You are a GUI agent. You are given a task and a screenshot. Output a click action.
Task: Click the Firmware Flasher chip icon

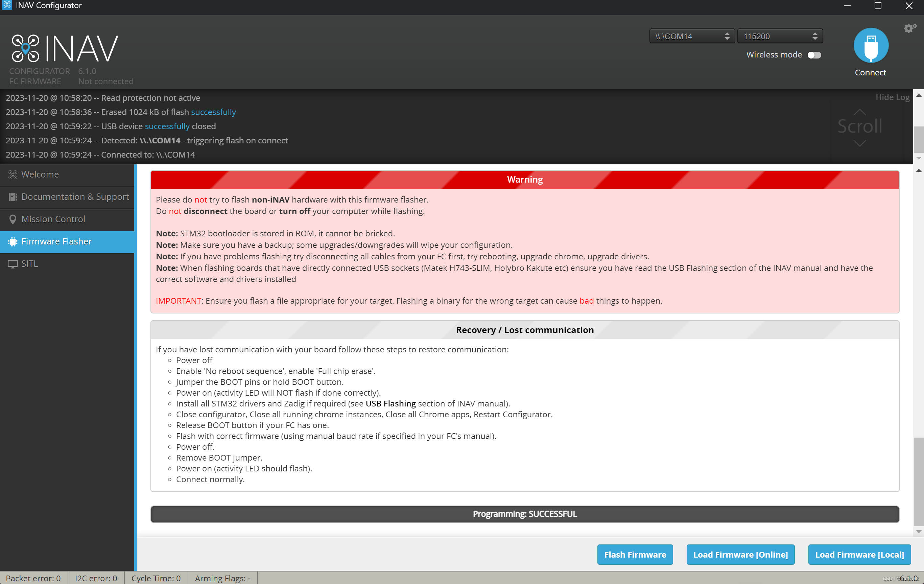point(13,242)
